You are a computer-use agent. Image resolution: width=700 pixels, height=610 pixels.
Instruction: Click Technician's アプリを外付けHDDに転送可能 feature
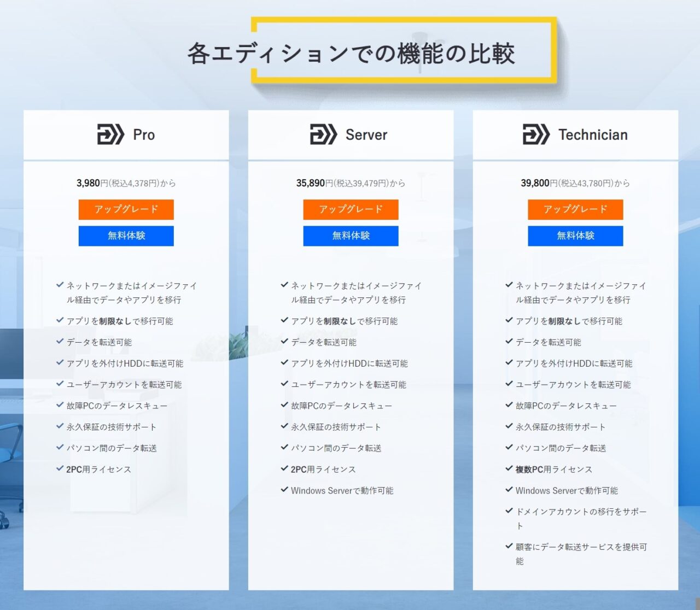click(x=574, y=363)
